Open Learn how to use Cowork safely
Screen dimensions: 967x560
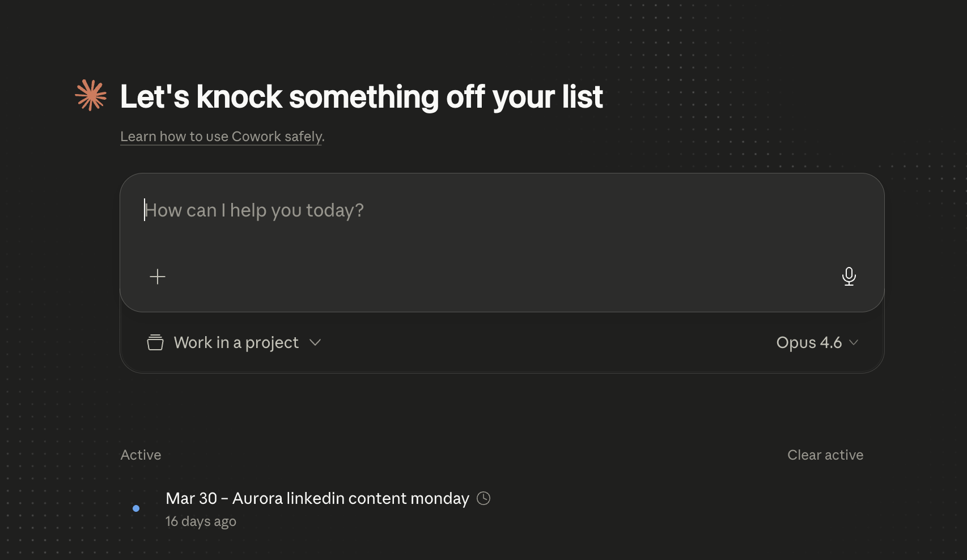[222, 136]
